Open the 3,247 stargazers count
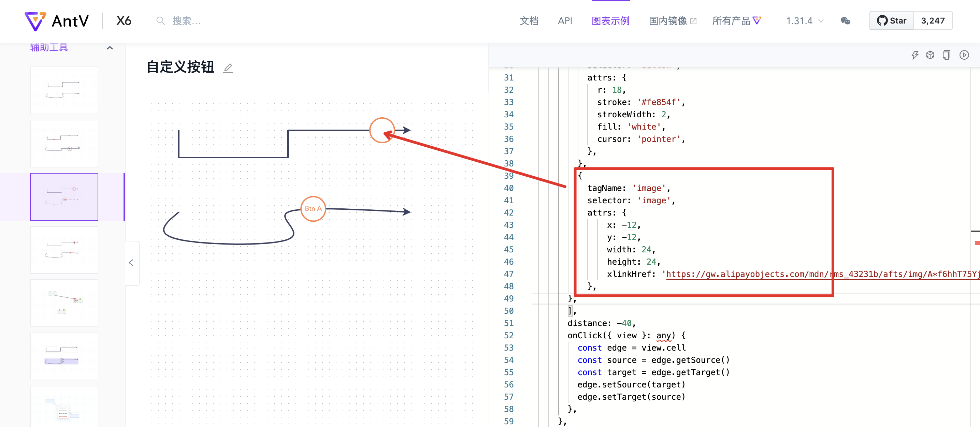Image resolution: width=980 pixels, height=427 pixels. coord(933,21)
